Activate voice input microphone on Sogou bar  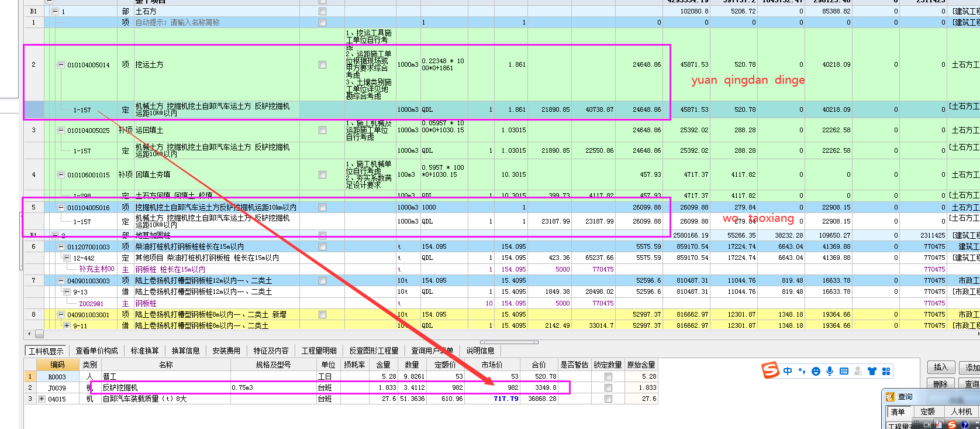[x=830, y=371]
